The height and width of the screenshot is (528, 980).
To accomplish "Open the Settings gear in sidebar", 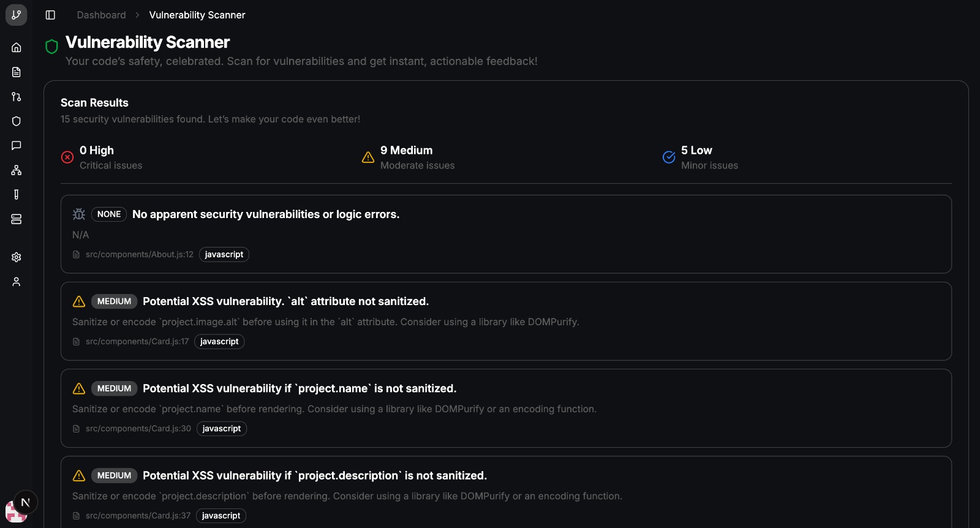I will tap(16, 257).
